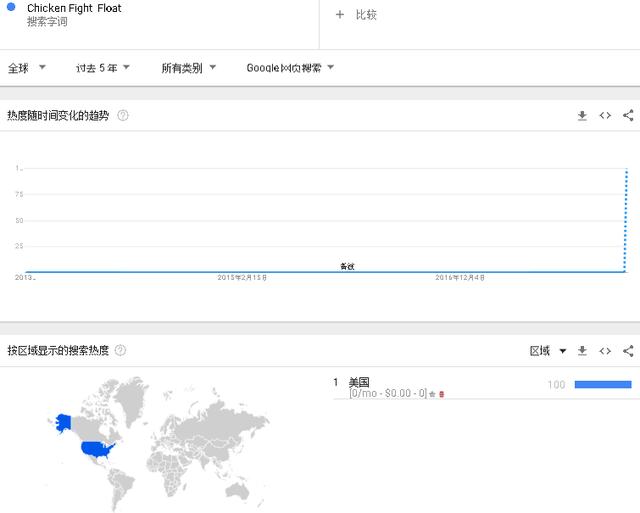
Task: Click the plus icon to add comparison
Action: coord(340,15)
